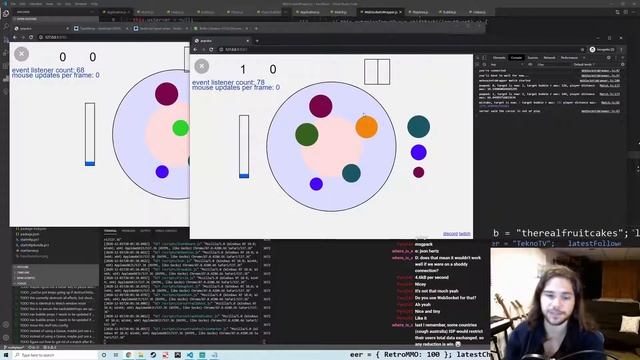Focus the console Filter input field
640x360 pixels.
[x=554, y=64]
